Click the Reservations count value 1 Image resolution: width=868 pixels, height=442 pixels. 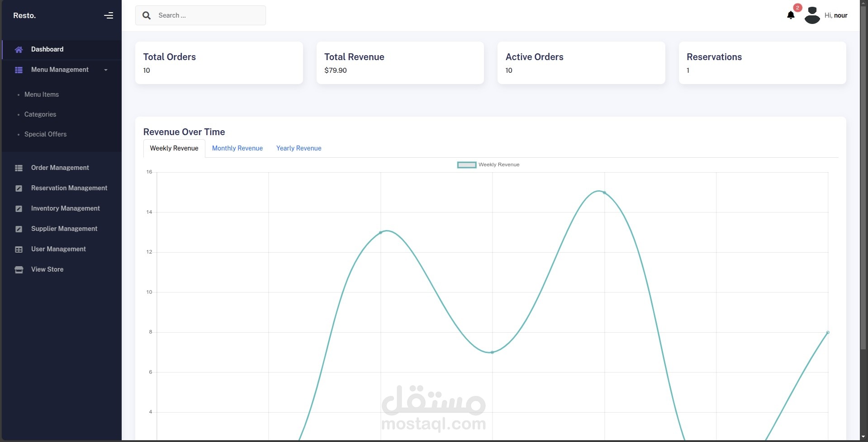pyautogui.click(x=688, y=71)
